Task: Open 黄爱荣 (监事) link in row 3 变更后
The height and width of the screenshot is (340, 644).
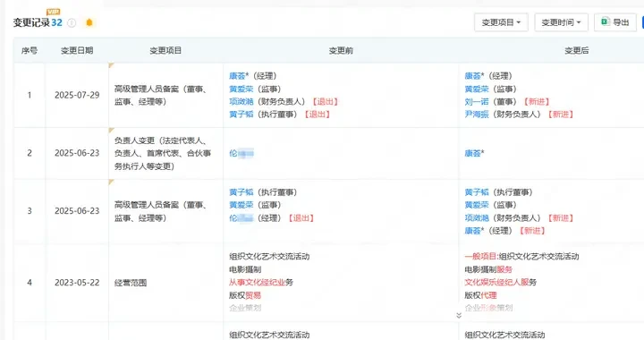Action: pyautogui.click(x=477, y=205)
